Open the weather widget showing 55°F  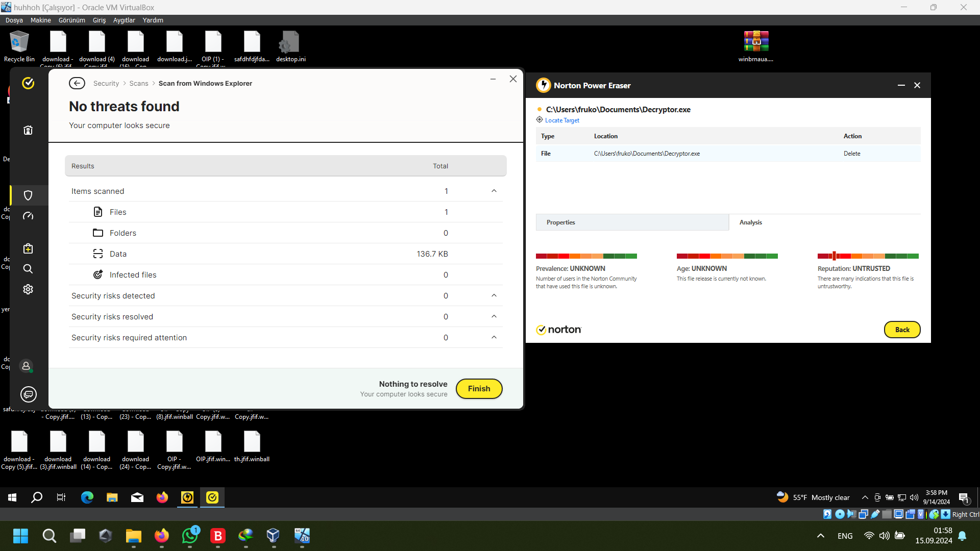[x=813, y=497]
